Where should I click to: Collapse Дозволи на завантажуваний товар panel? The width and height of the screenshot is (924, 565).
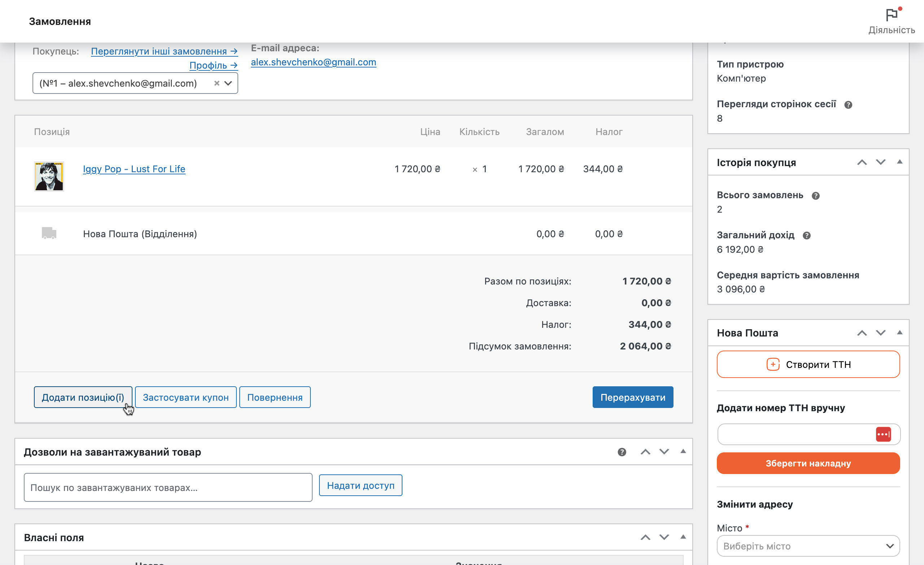(683, 452)
